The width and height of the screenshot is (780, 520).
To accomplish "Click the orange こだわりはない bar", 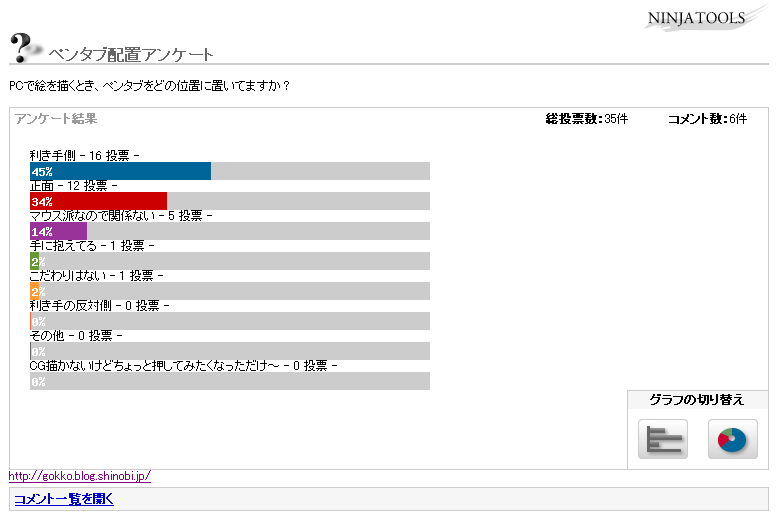I will (x=34, y=291).
